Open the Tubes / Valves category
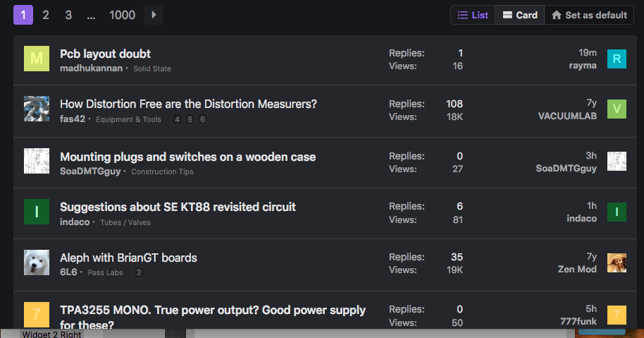This screenshot has width=644, height=338. tap(125, 222)
